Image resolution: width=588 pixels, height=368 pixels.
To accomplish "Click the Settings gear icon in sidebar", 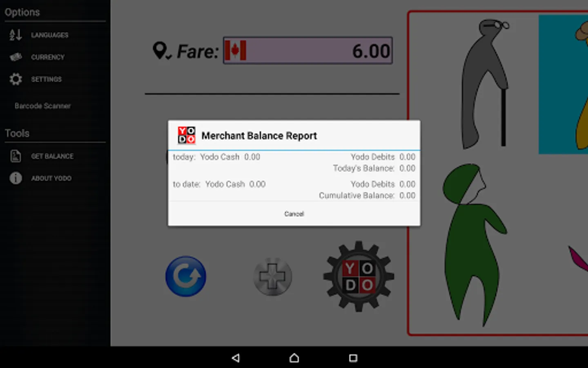I will pyautogui.click(x=16, y=79).
